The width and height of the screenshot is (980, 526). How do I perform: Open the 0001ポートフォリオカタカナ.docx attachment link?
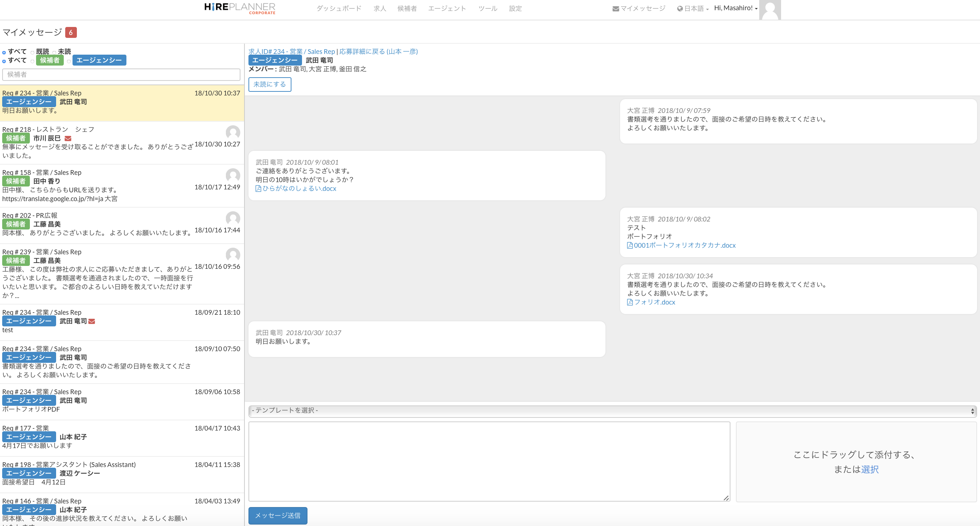pos(685,245)
